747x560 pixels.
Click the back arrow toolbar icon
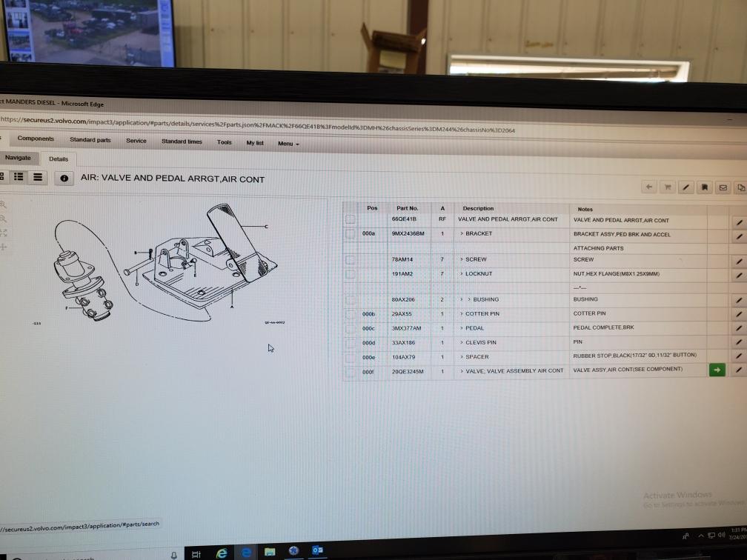(649, 187)
